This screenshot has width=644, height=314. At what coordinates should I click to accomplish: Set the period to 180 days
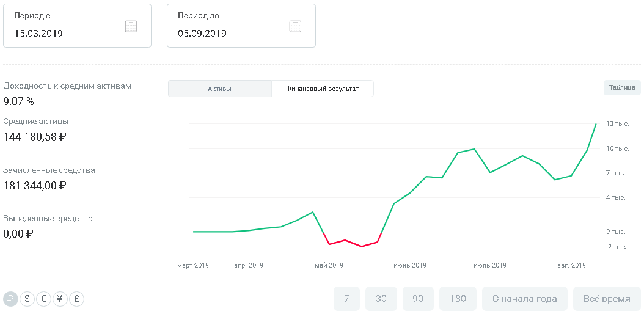pos(458,298)
